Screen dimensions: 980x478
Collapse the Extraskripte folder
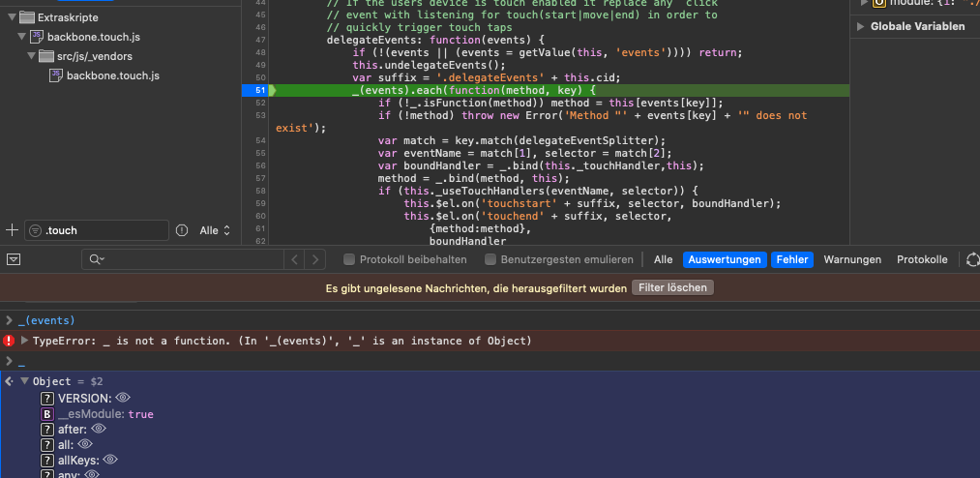tap(14, 17)
